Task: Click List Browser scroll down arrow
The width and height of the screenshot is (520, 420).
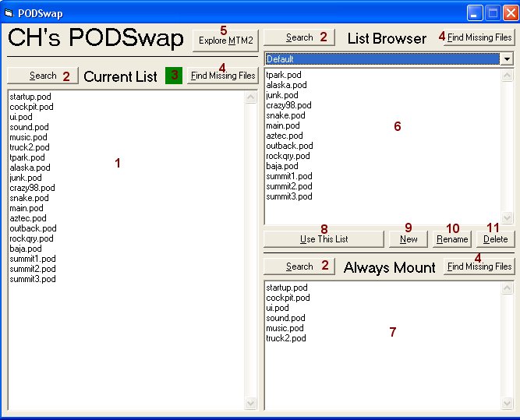Action: pyautogui.click(x=507, y=217)
